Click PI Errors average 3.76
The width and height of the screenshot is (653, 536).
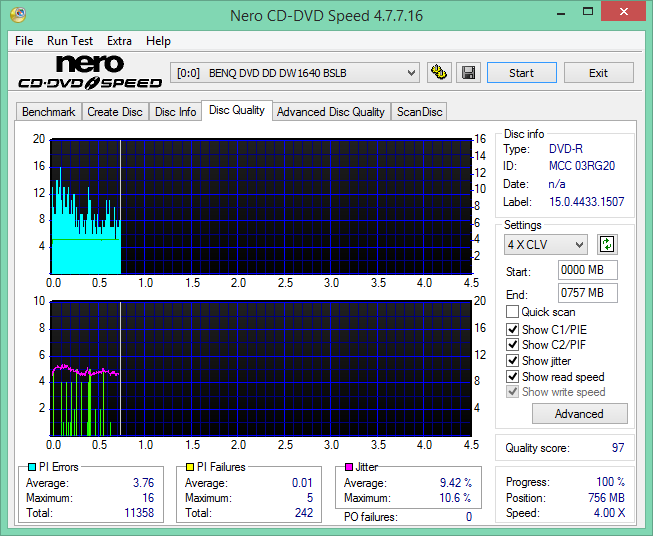click(x=143, y=483)
